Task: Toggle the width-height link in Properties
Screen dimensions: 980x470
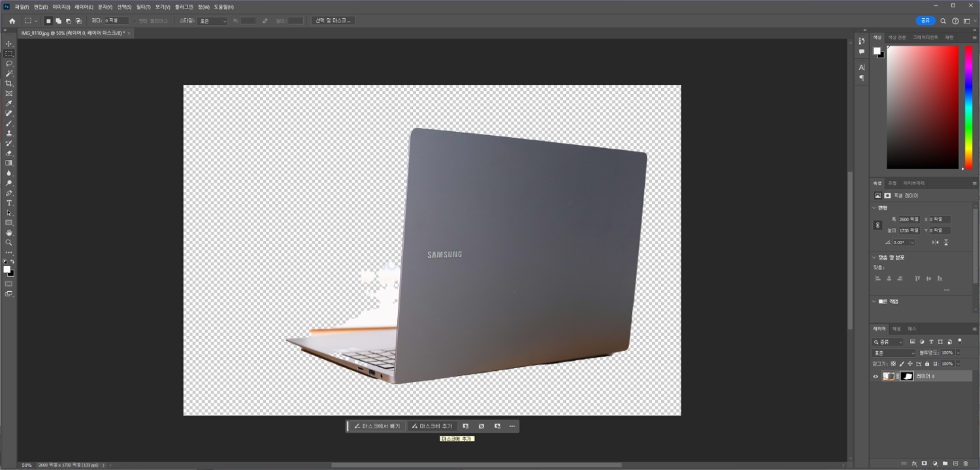Action: [x=877, y=225]
